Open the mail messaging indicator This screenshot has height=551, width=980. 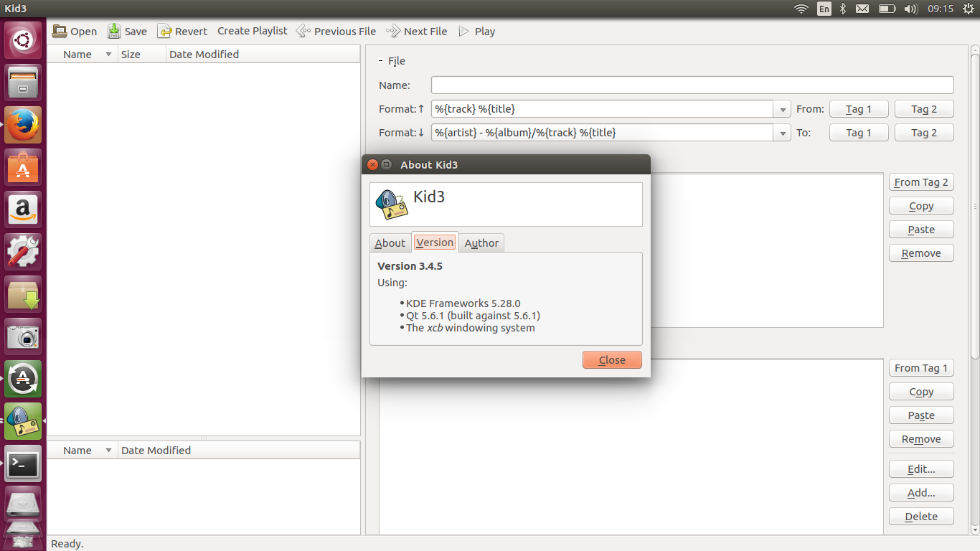click(x=862, y=9)
